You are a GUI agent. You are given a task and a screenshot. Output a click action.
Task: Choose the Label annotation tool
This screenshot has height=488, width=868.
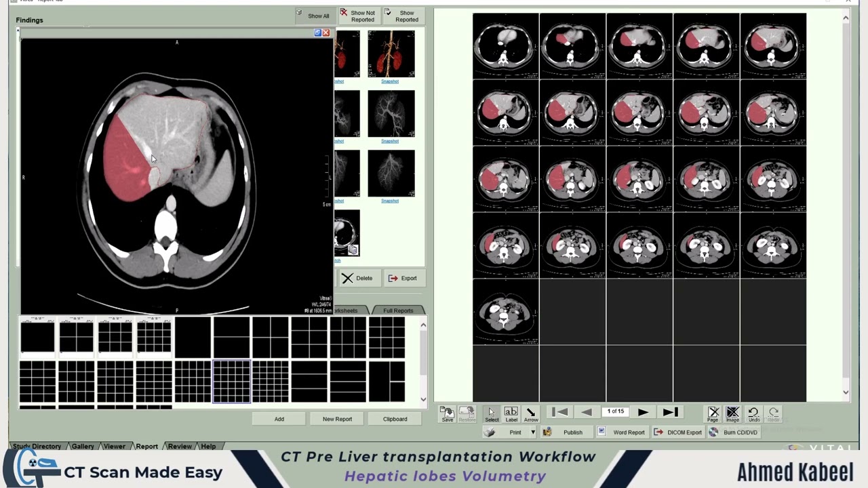pos(511,414)
